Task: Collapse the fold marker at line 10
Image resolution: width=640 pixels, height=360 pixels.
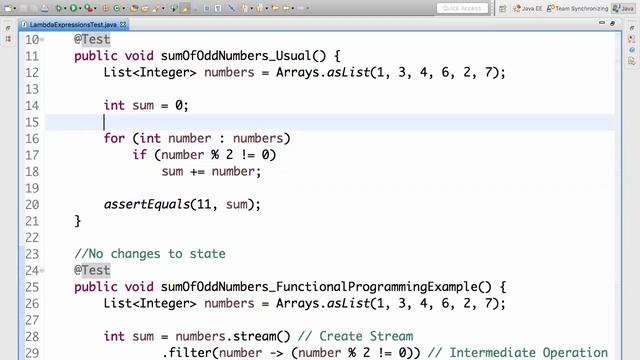Action: (x=42, y=40)
